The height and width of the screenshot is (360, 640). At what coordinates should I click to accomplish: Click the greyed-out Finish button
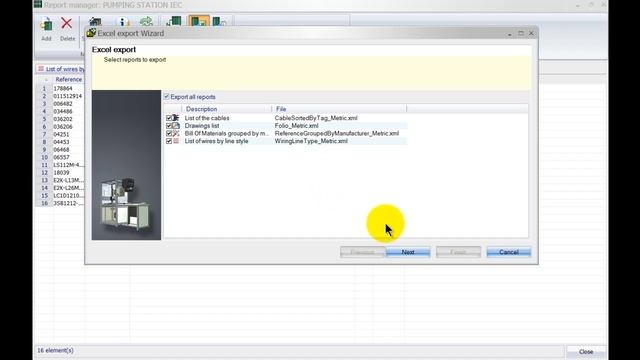pos(458,252)
